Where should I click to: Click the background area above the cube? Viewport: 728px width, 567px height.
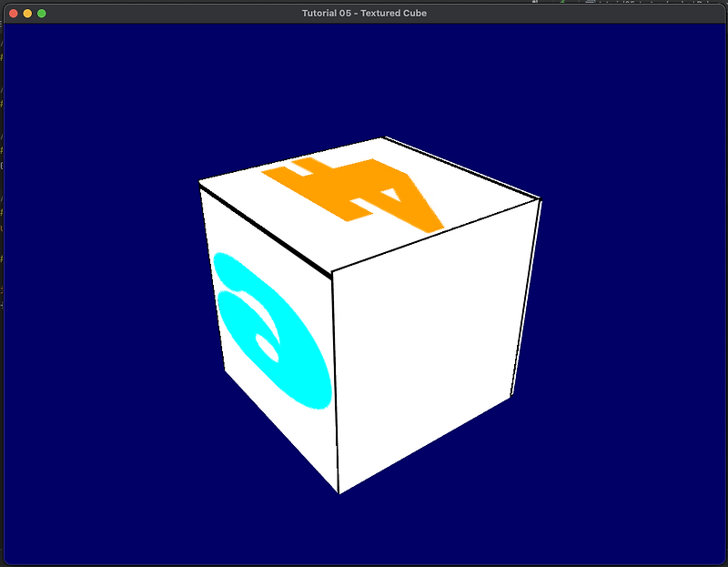(364, 73)
